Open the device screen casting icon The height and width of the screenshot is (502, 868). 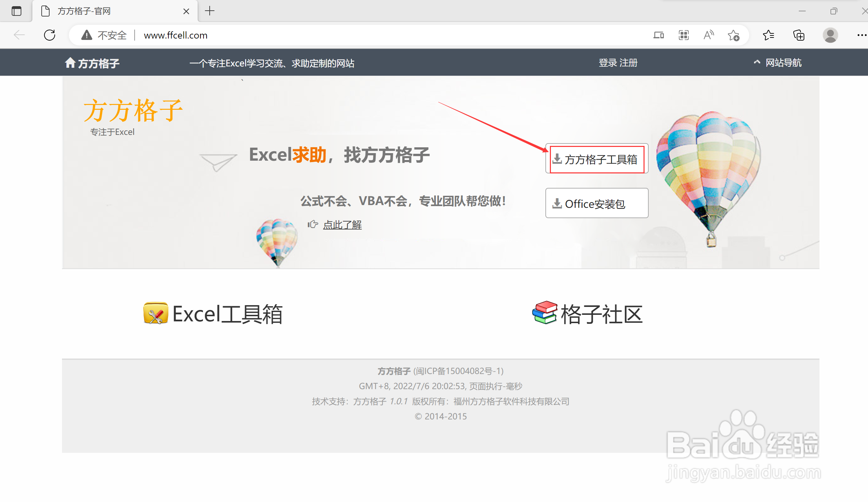point(659,35)
